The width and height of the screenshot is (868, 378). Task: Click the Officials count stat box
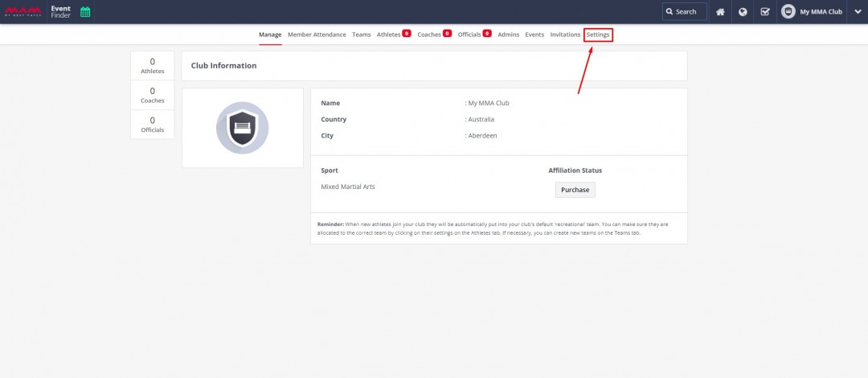pos(152,124)
